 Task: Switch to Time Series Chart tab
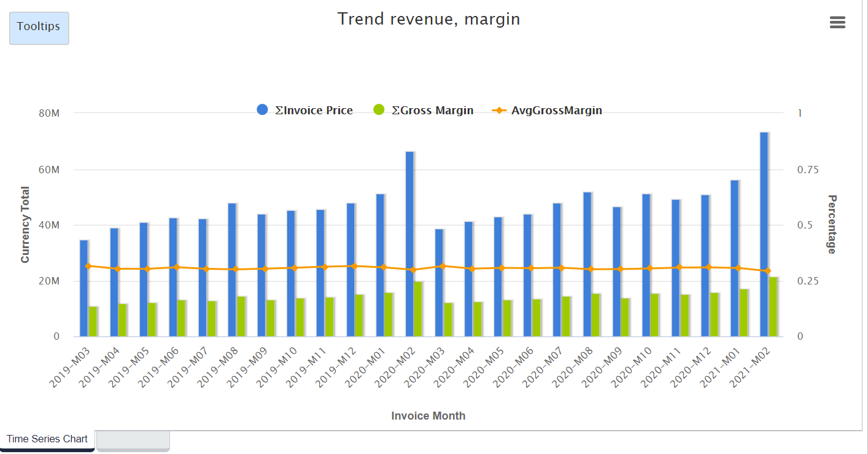47,439
